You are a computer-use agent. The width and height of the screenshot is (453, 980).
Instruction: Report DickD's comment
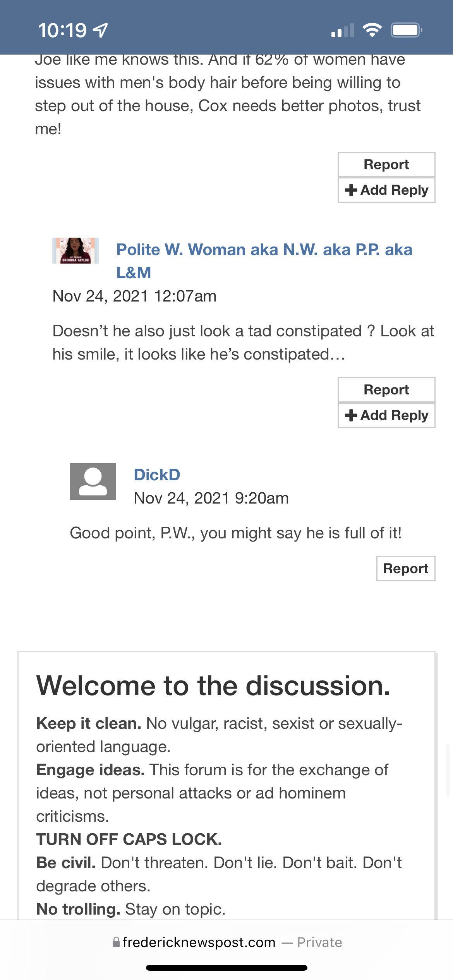pos(405,569)
